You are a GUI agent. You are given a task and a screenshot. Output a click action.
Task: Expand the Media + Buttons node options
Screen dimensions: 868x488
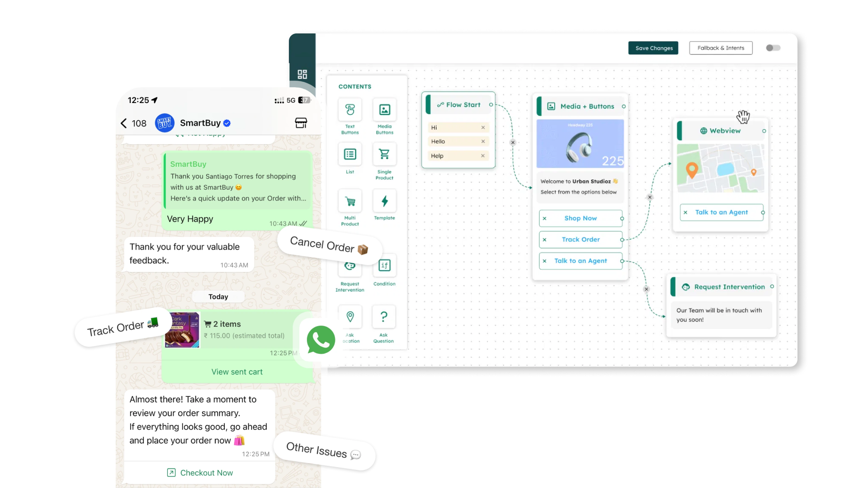click(623, 106)
